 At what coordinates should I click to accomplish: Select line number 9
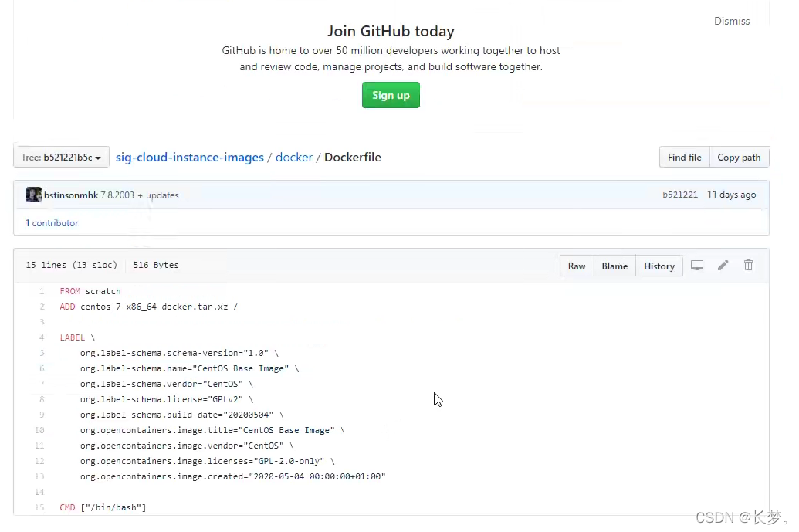42,415
